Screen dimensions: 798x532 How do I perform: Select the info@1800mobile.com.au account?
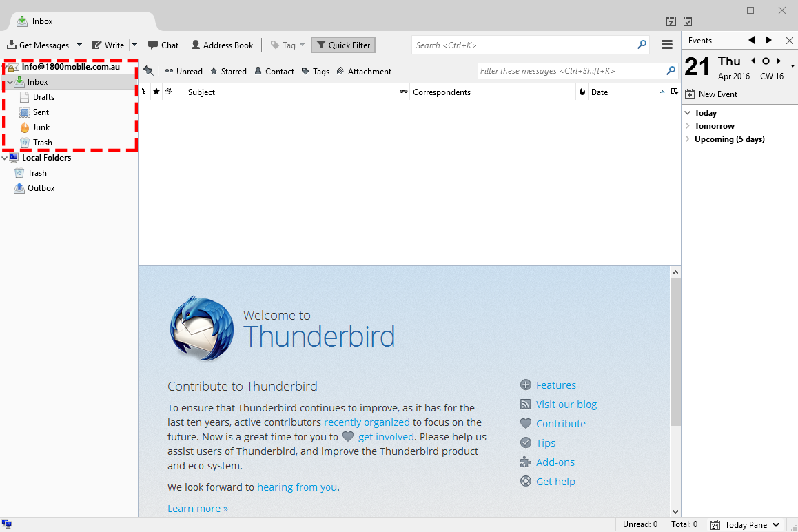pyautogui.click(x=71, y=67)
